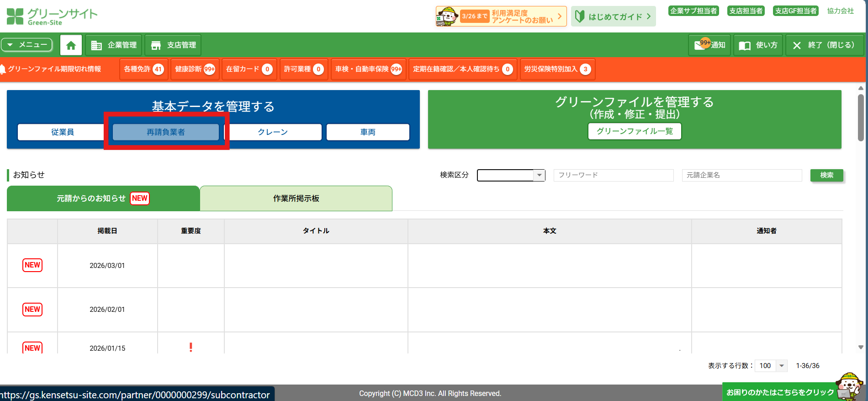Image resolution: width=868 pixels, height=401 pixels.
Task: Open the 企業管理 building icon menu
Action: (x=96, y=45)
